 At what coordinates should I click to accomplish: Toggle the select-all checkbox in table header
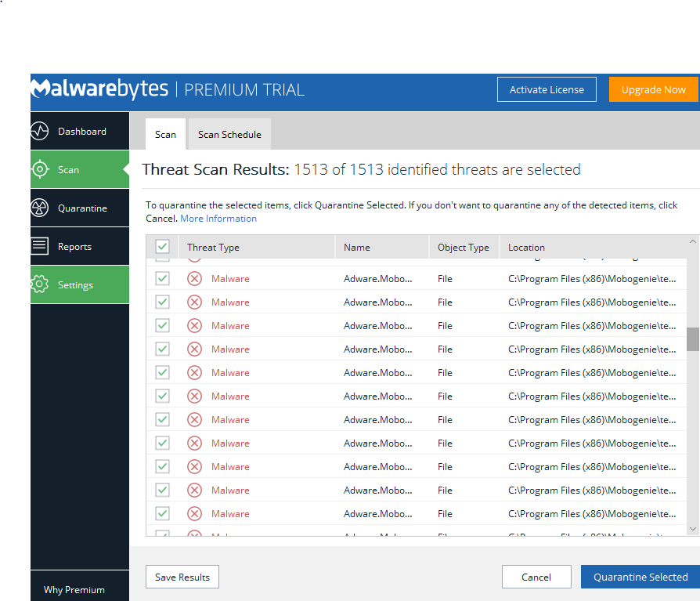[x=163, y=247]
